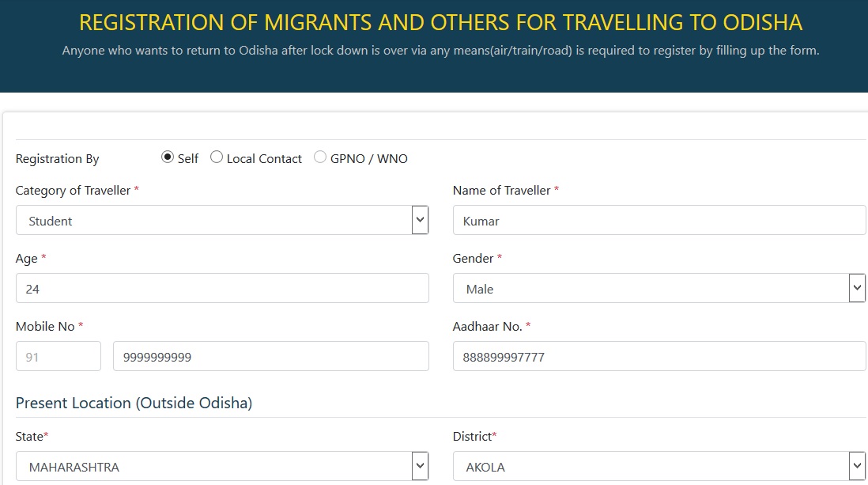
Task: Click the Registration of Migrants page heading
Action: [440, 22]
